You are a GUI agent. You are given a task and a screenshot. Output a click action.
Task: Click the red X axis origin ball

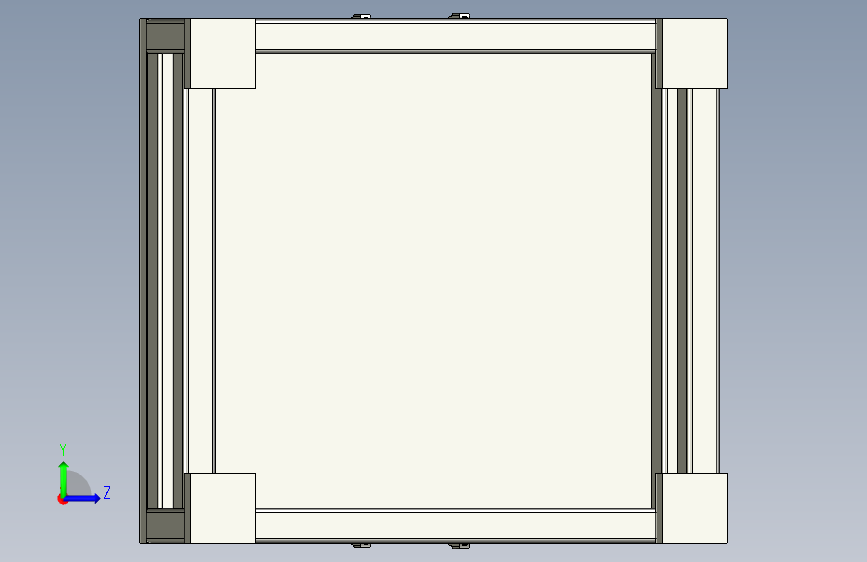(x=62, y=499)
